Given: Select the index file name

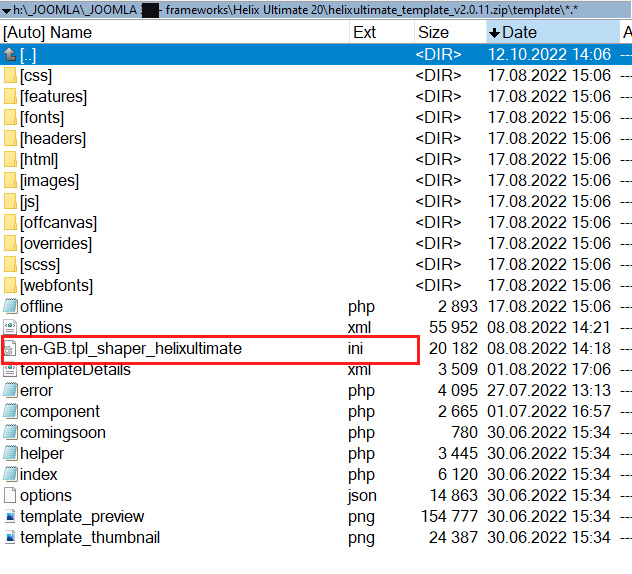Looking at the screenshot, I should (39, 474).
